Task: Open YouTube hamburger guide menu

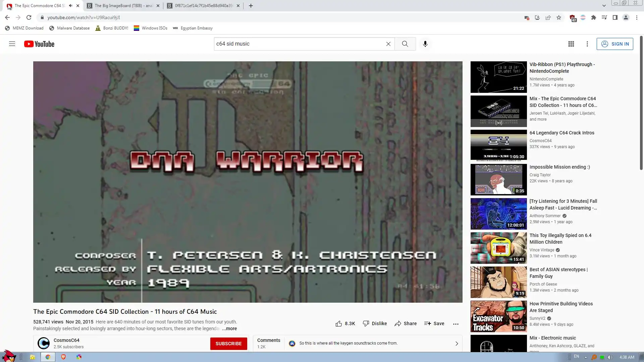Action: [12, 44]
